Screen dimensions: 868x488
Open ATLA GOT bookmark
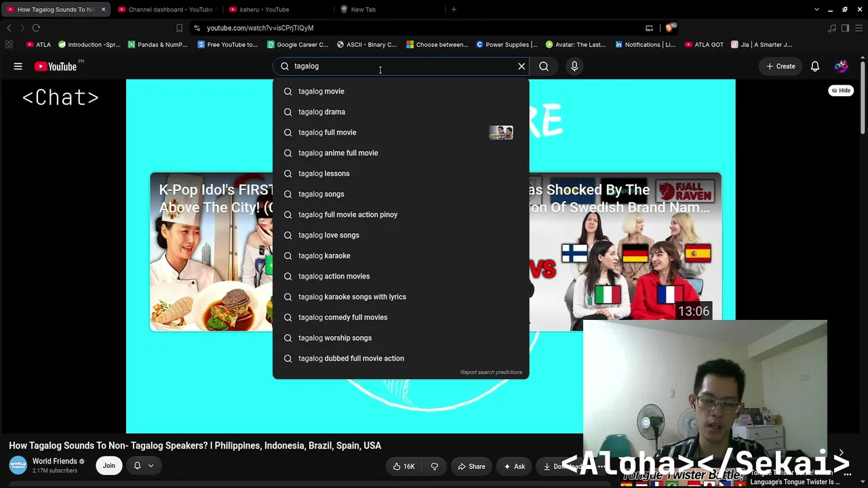click(x=705, y=45)
